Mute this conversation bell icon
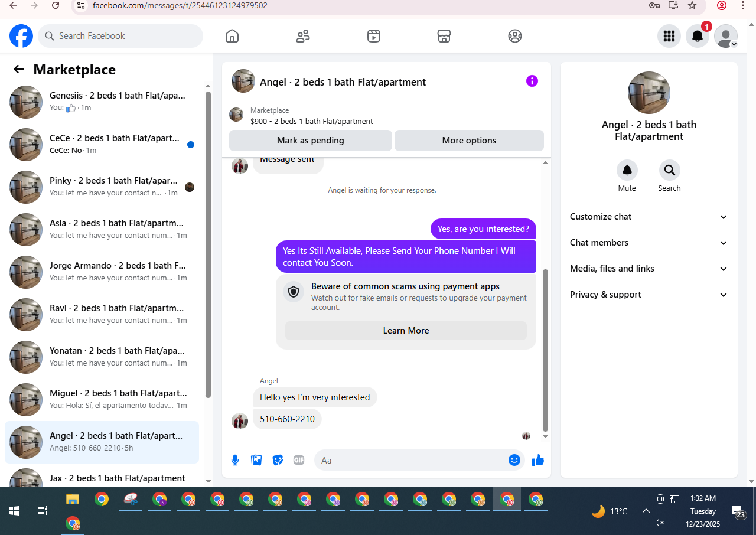 (x=627, y=170)
